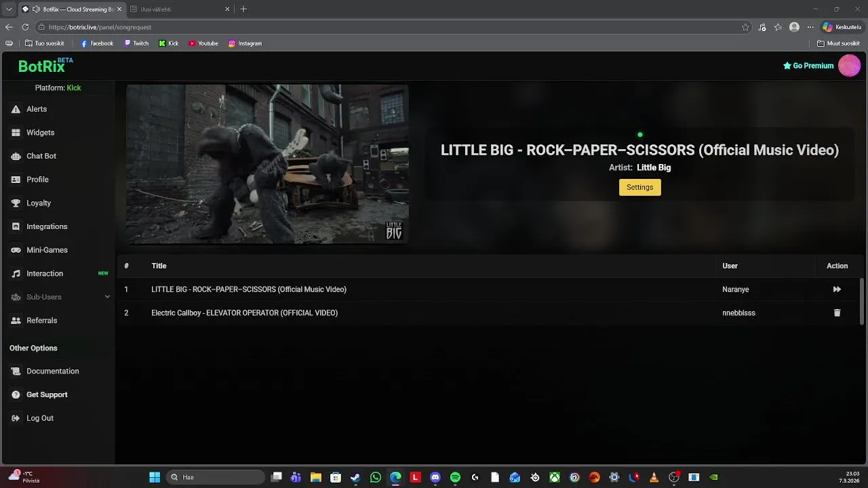The width and height of the screenshot is (868, 488).
Task: Open the Instagram bookmark
Action: (245, 43)
